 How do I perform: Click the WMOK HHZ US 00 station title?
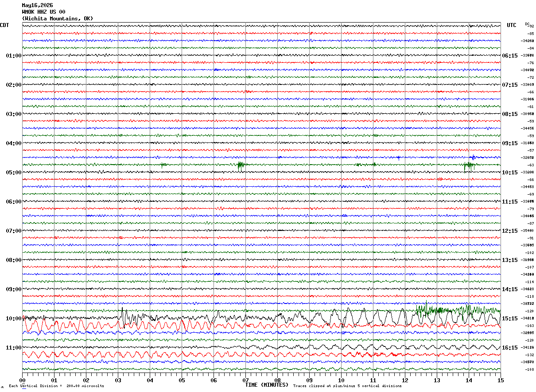coord(43,12)
